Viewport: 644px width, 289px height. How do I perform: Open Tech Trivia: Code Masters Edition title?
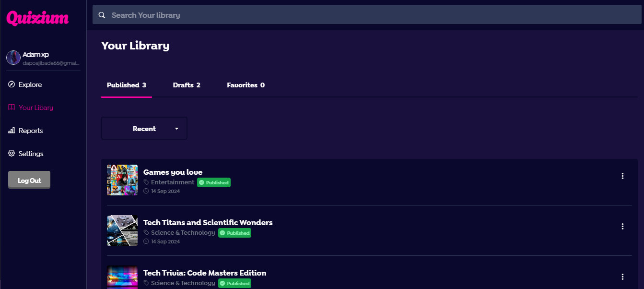click(x=205, y=273)
